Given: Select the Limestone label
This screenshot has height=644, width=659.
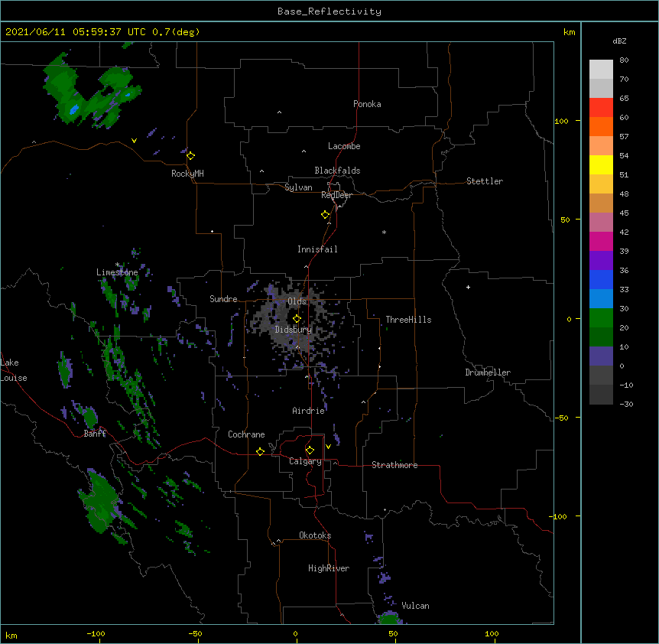Looking at the screenshot, I should pos(117,272).
